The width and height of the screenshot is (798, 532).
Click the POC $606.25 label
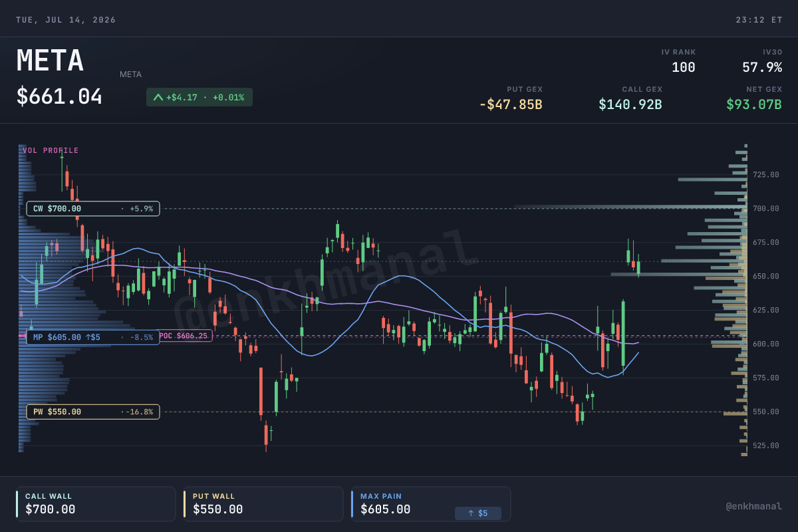(x=184, y=336)
